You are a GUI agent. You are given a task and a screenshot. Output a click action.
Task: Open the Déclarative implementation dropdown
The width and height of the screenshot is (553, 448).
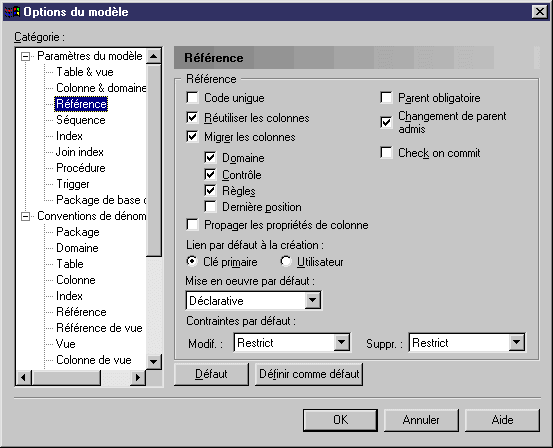coord(312,301)
